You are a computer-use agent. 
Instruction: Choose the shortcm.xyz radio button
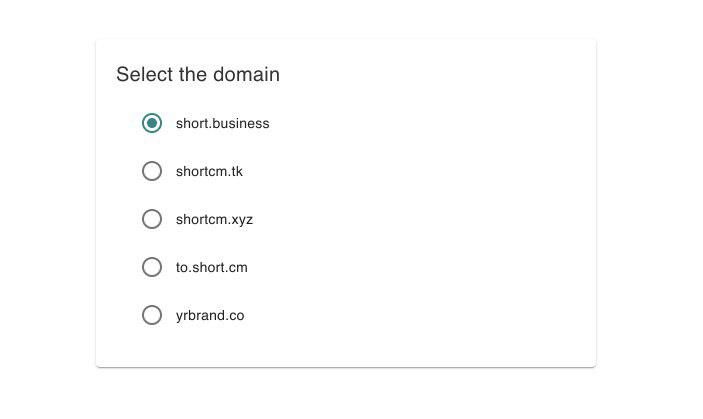pyautogui.click(x=152, y=219)
